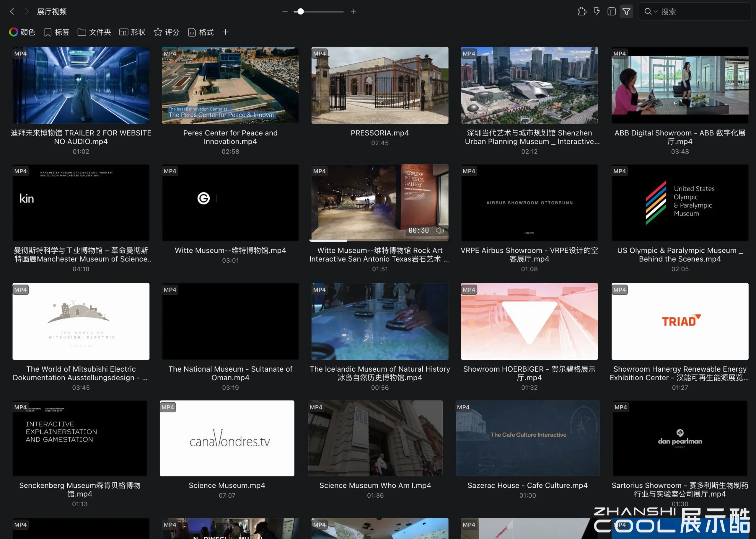This screenshot has height=539, width=756.
Task: Go forward with the right arrow
Action: (x=27, y=12)
